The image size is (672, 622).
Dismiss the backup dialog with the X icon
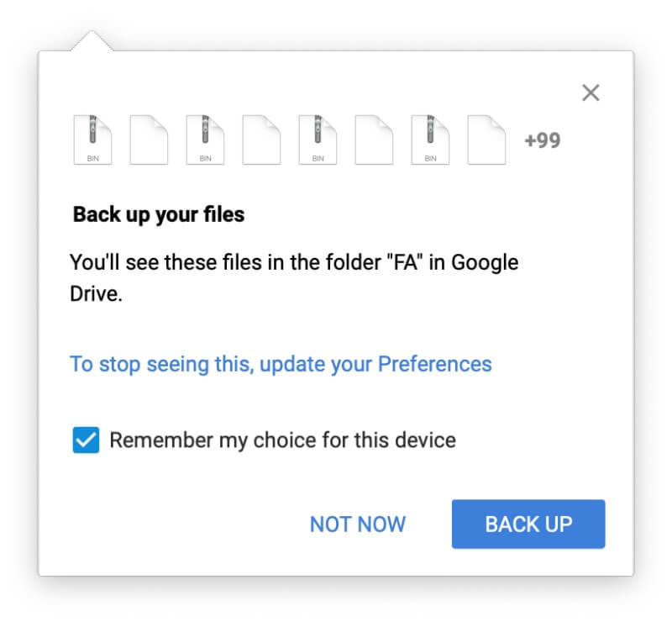pyautogui.click(x=591, y=92)
